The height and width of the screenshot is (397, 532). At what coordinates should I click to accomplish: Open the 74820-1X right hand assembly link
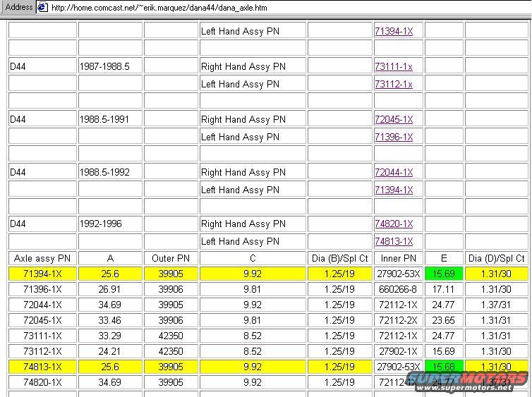pos(393,224)
